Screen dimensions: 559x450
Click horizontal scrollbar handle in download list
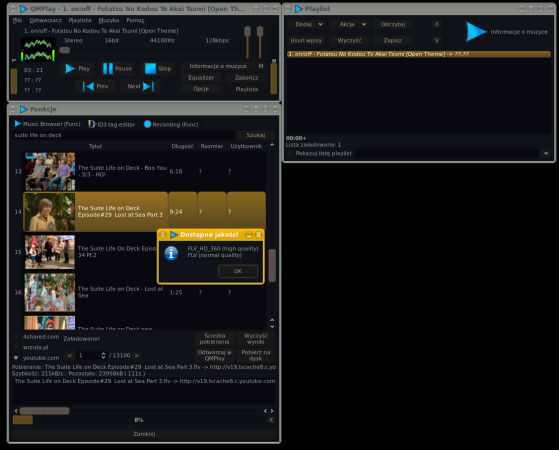coord(45,411)
